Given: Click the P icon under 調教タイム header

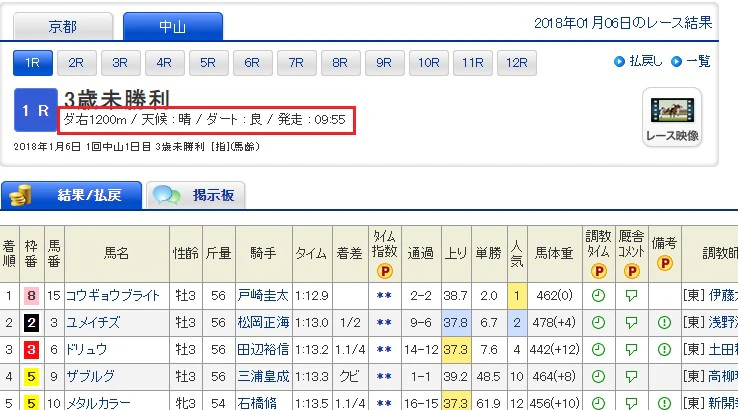Looking at the screenshot, I should tap(598, 271).
